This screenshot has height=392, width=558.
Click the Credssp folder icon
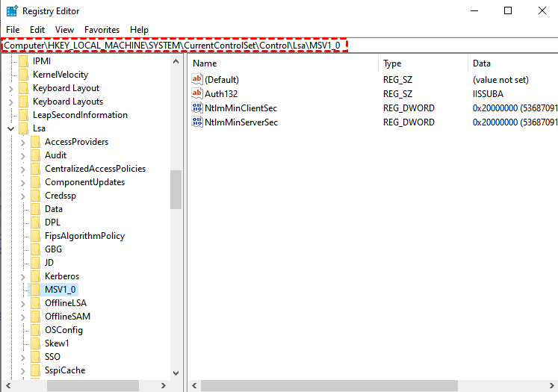tap(35, 196)
